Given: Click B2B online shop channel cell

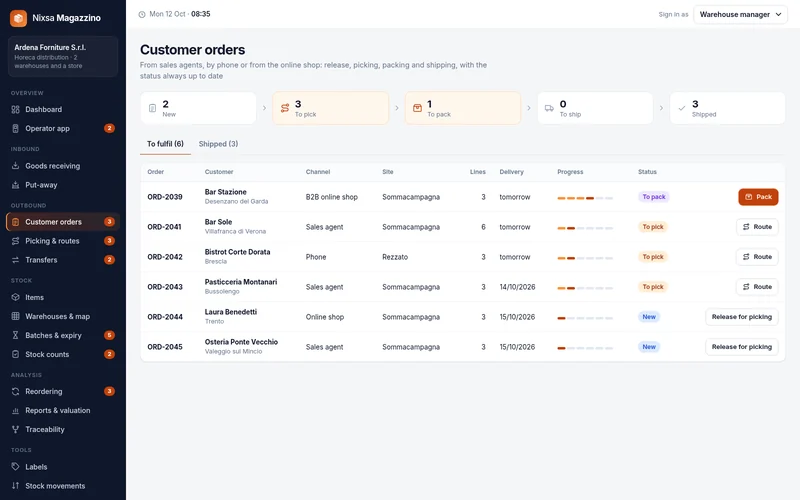Looking at the screenshot, I should (x=332, y=197).
